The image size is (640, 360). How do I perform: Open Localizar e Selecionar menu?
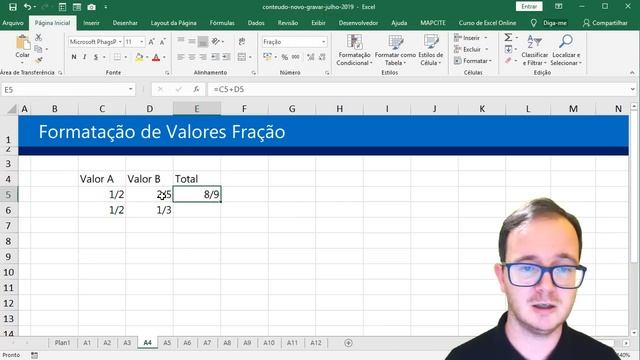(x=566, y=50)
